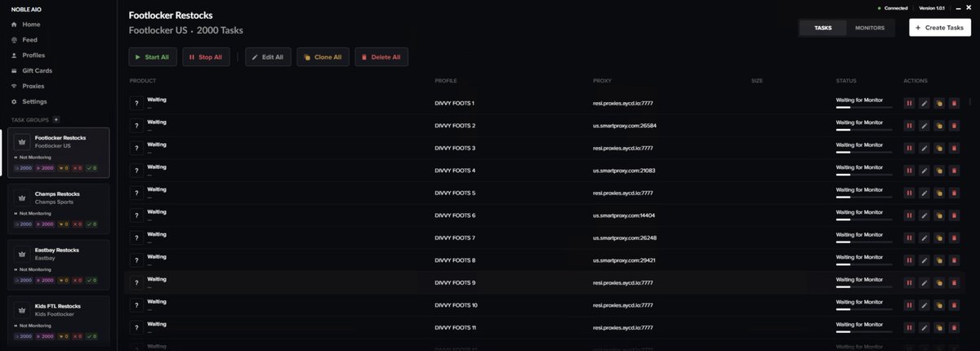This screenshot has height=351, width=980.
Task: Click the question mark product thumbnail for DIVVY FOOTS 1
Action: (136, 103)
